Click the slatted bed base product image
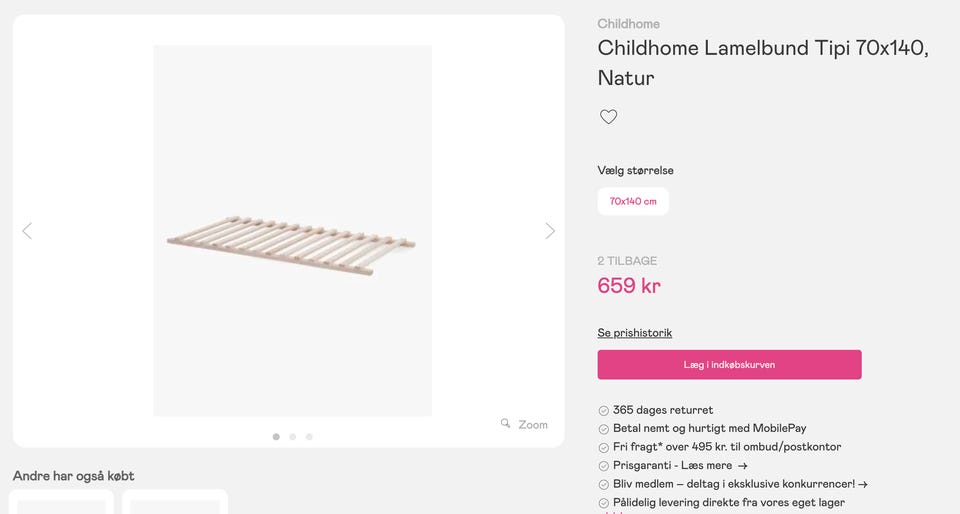The width and height of the screenshot is (960, 514). coord(292,243)
